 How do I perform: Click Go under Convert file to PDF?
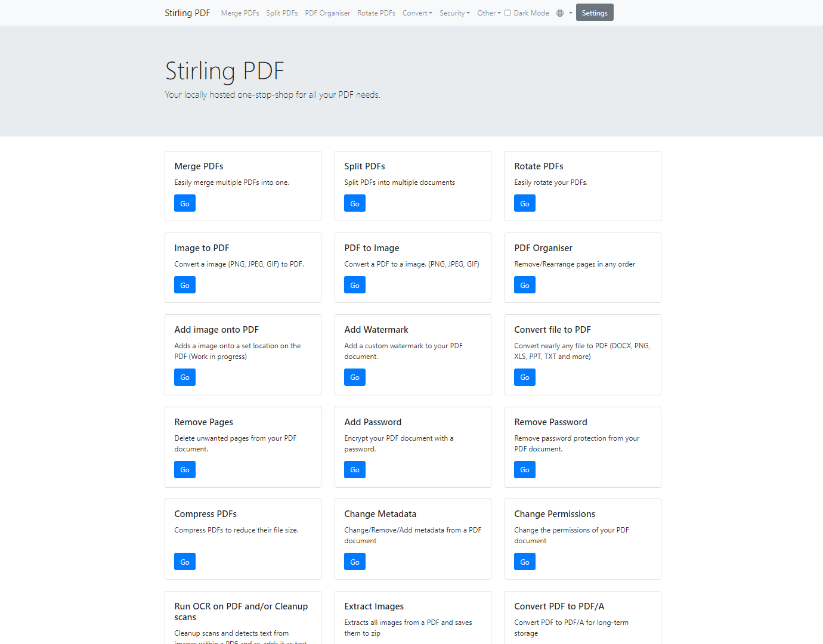(525, 377)
